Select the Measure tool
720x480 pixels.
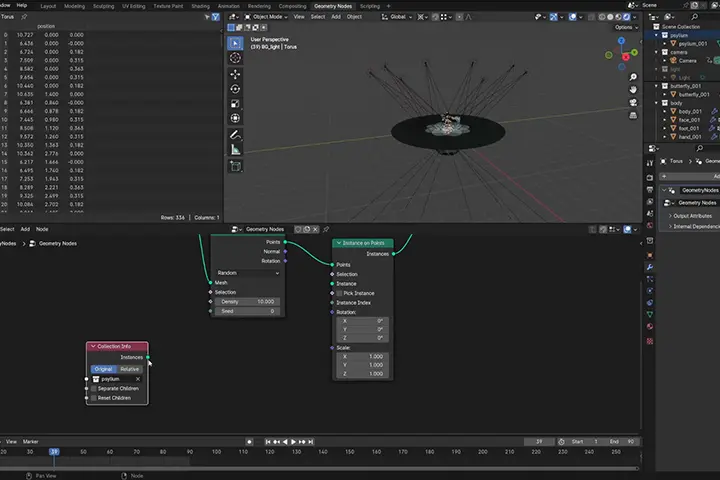point(235,150)
